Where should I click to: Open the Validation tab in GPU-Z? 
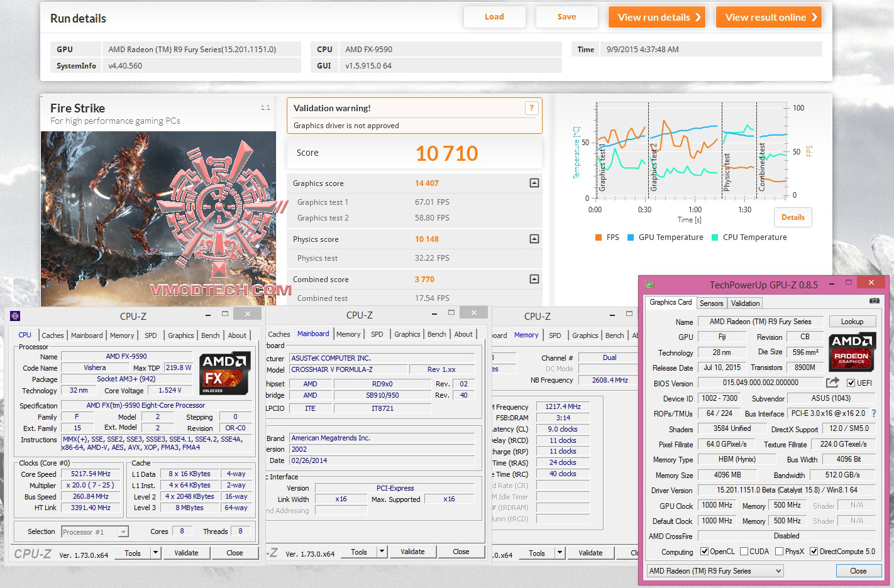point(746,303)
